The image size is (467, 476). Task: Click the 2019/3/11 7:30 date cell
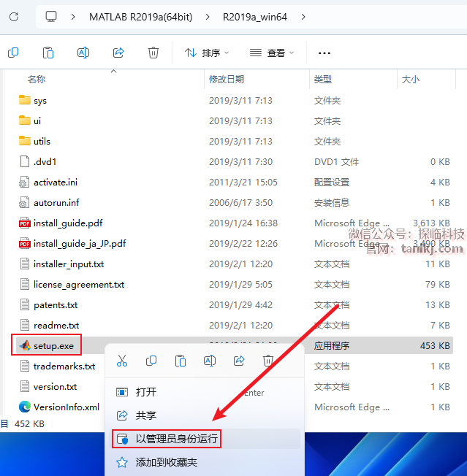(240, 162)
